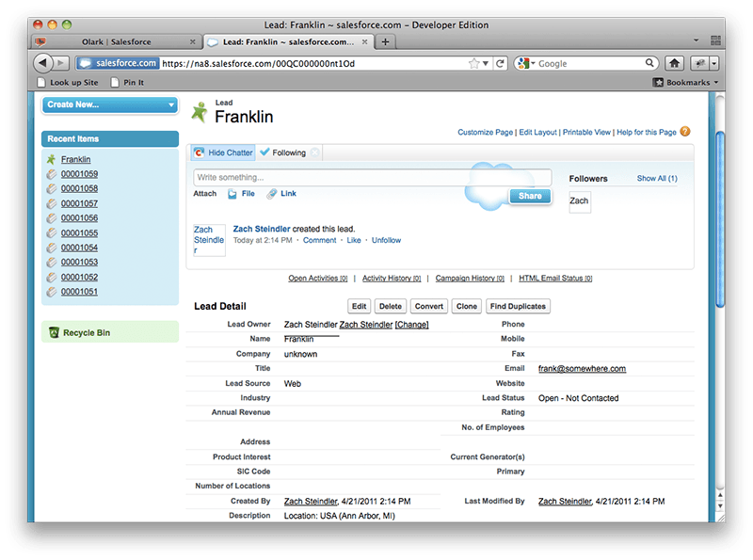Click the Write something text field
This screenshot has width=753, height=560.
click(372, 177)
